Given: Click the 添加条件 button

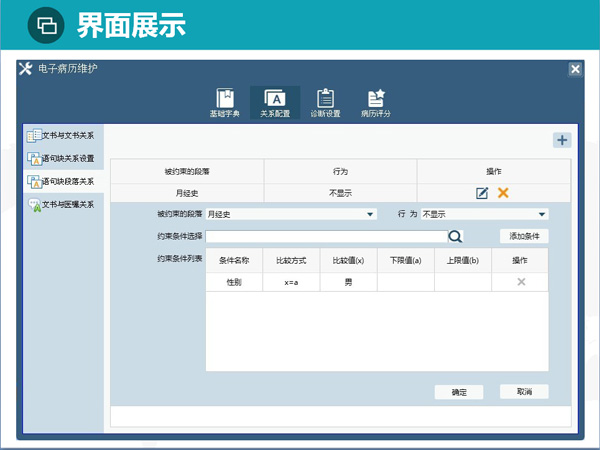Looking at the screenshot, I should click(524, 236).
